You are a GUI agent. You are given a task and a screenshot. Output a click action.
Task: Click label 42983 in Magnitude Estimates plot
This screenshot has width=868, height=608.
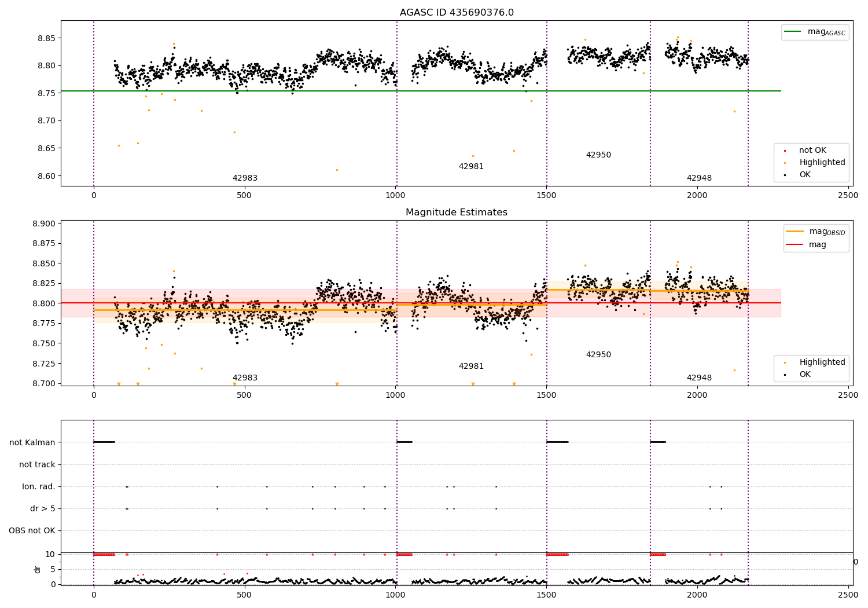(x=245, y=378)
